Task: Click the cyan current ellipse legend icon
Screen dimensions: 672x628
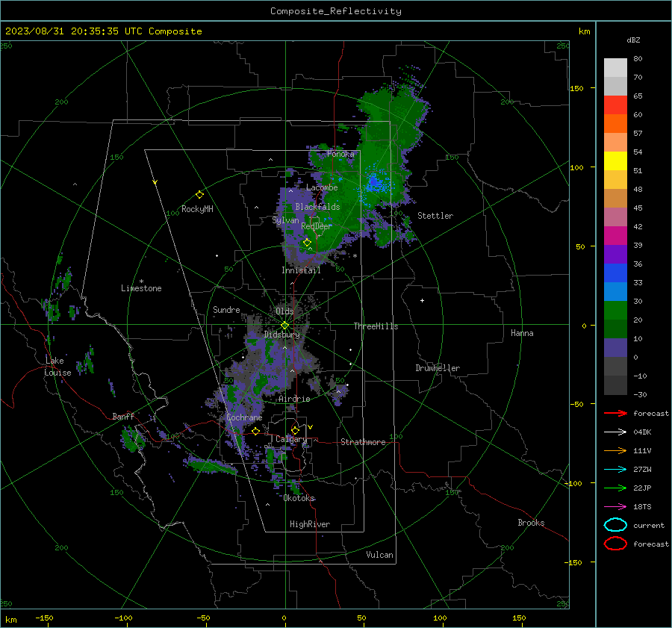Action: click(615, 525)
